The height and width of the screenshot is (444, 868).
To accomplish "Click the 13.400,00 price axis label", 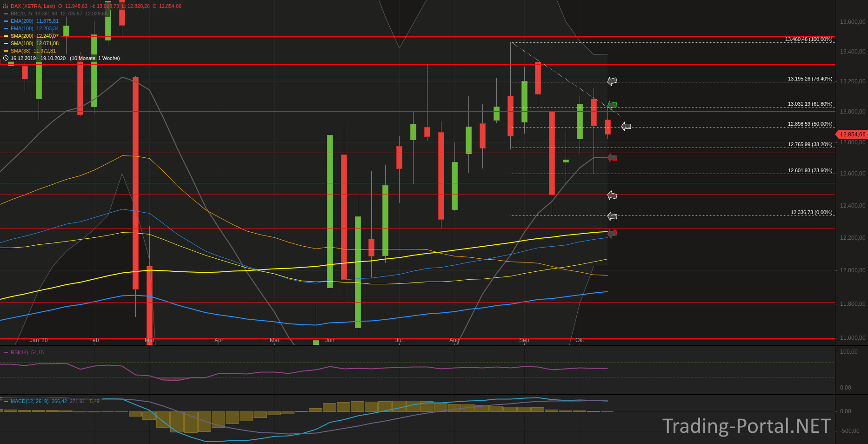I will (x=853, y=52).
